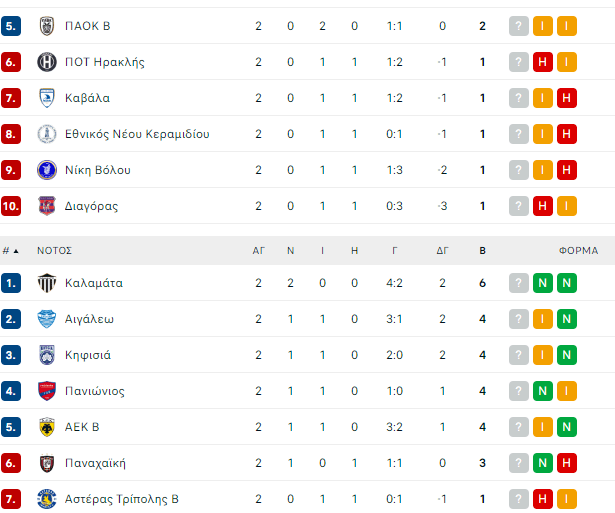
Task: Click the Διαγόρας club crest
Action: click(46, 206)
